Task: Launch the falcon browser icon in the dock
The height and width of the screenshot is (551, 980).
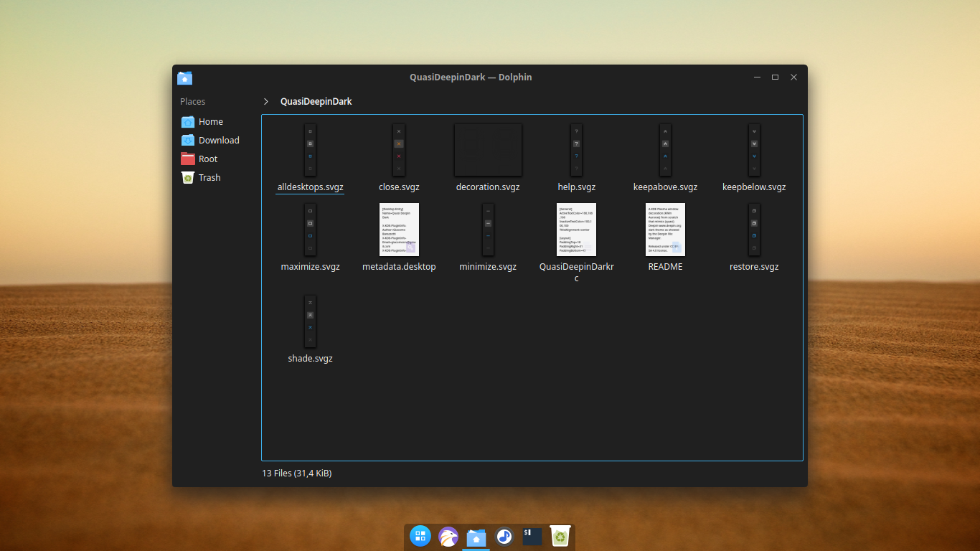Action: coord(448,536)
